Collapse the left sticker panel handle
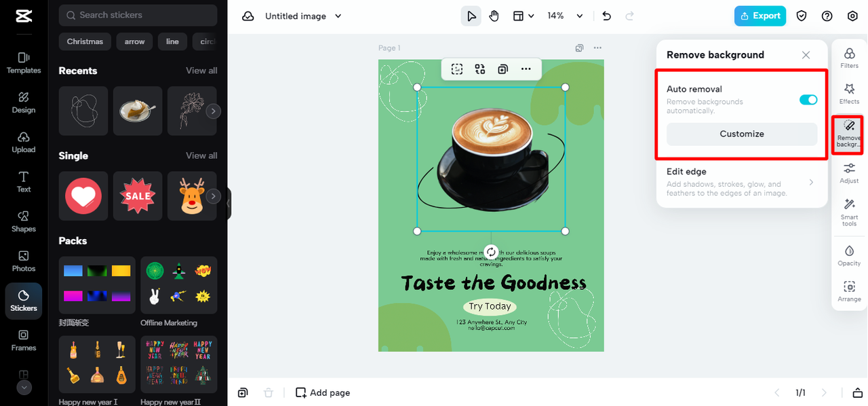This screenshot has width=868, height=406. point(229,203)
